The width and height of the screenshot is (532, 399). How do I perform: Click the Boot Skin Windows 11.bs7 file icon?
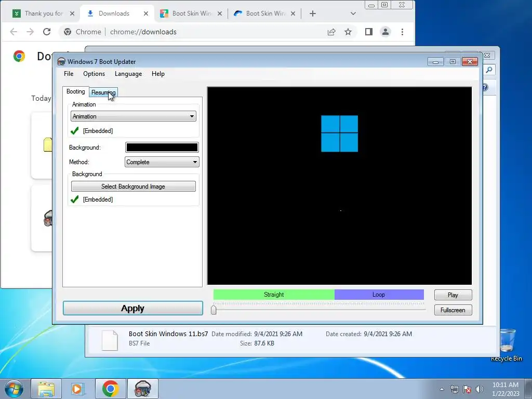[x=110, y=340]
